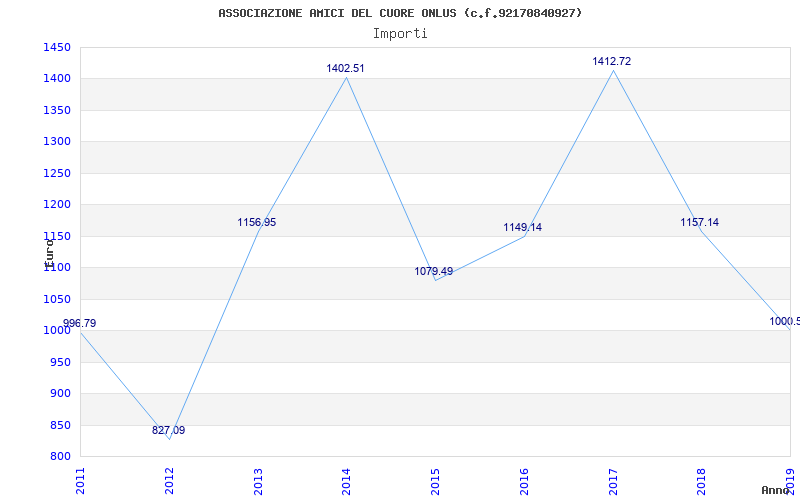Viewport: 800px width, 500px height.
Task: Click the 1350 y-axis tick label
Action: coord(57,110)
